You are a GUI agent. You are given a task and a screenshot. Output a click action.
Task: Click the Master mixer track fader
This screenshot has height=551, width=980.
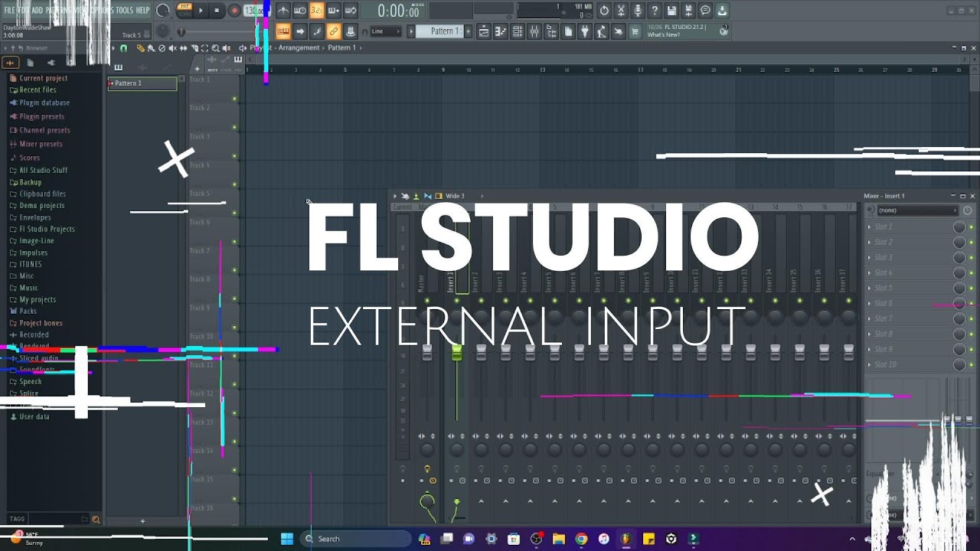(427, 353)
